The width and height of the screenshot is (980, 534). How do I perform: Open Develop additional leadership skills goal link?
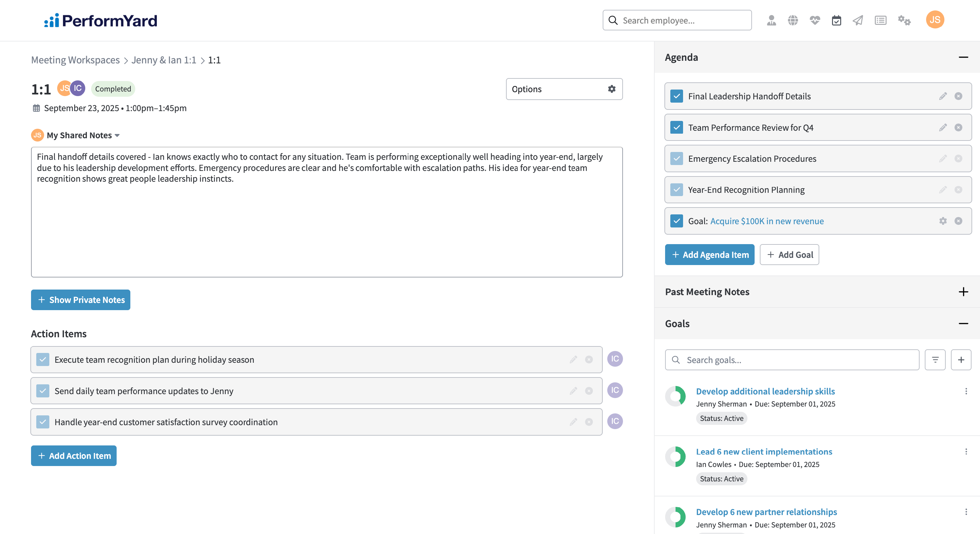765,391
